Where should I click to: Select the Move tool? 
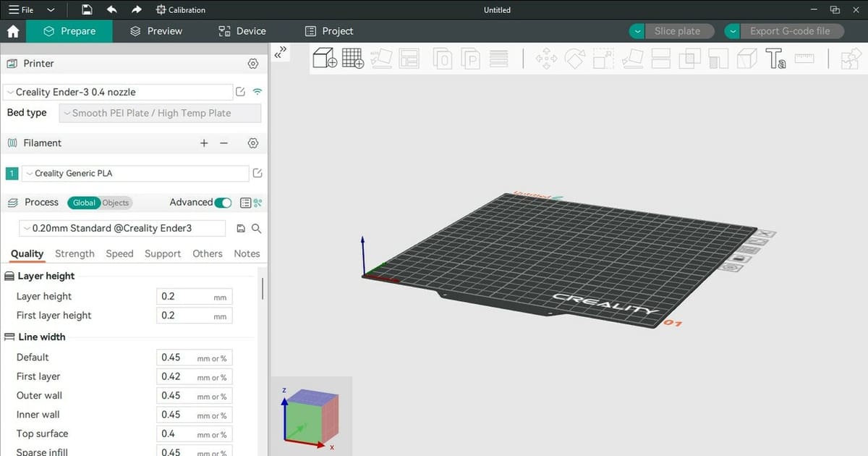(x=546, y=59)
